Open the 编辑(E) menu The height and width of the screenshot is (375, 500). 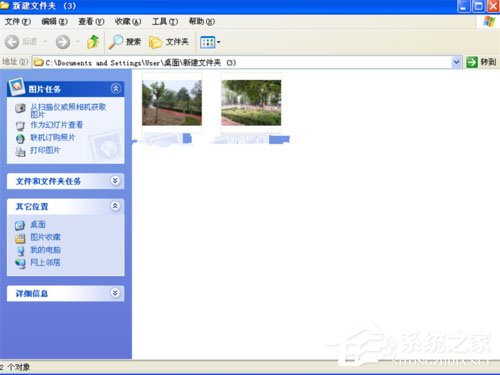tap(54, 22)
